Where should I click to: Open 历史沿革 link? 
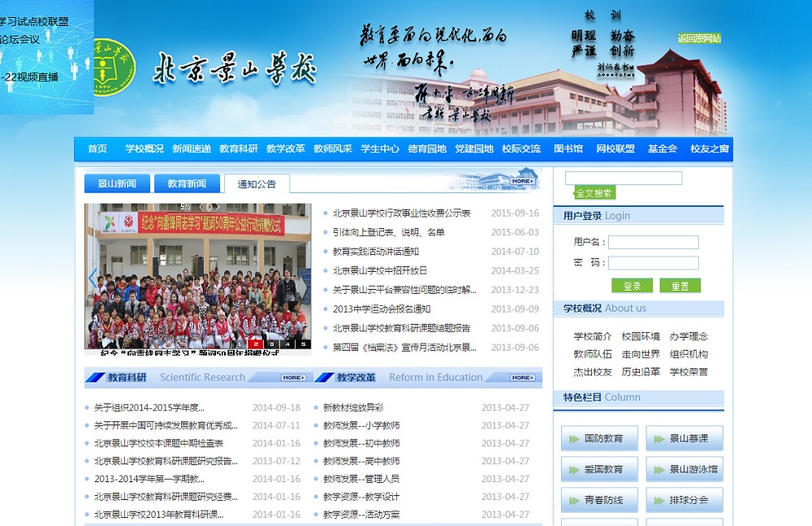click(641, 372)
